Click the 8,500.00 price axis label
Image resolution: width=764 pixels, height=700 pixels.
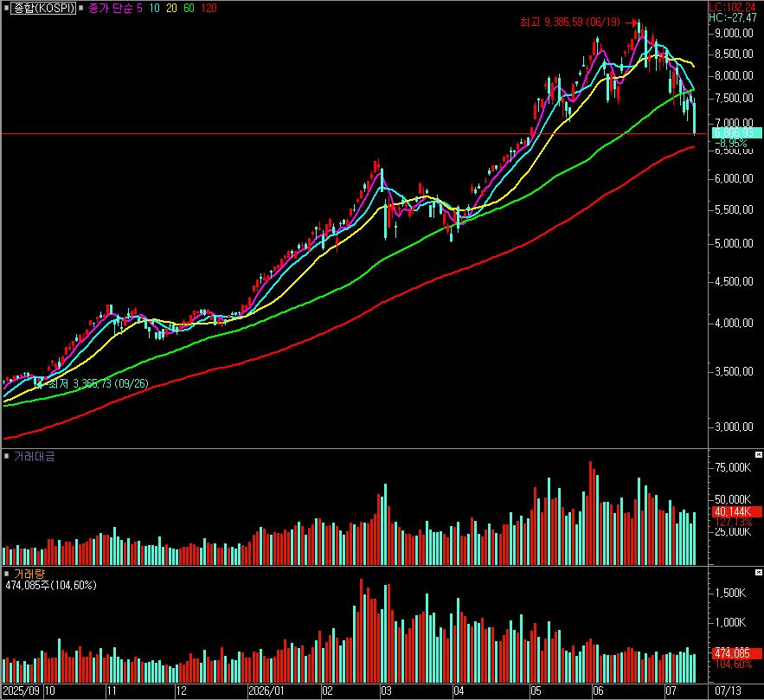tap(734, 54)
